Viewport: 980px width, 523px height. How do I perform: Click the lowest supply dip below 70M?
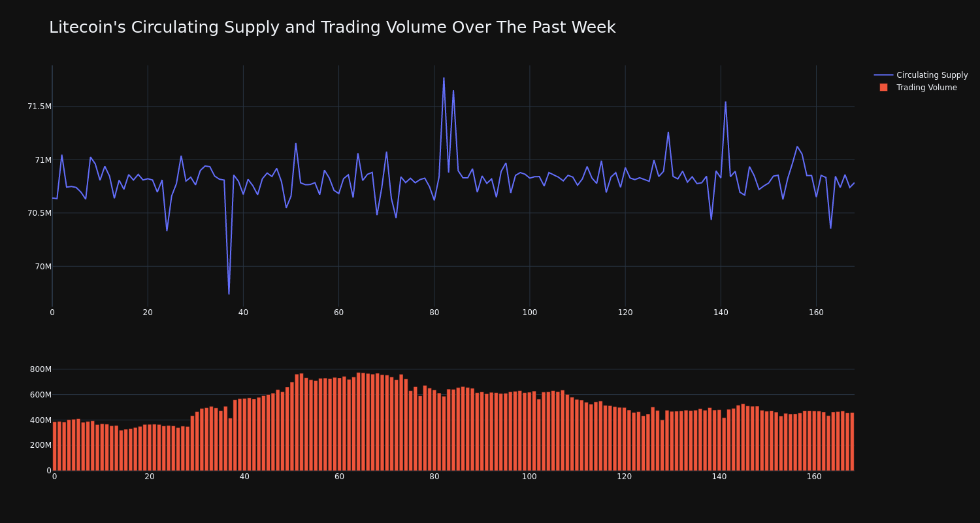[x=229, y=294]
